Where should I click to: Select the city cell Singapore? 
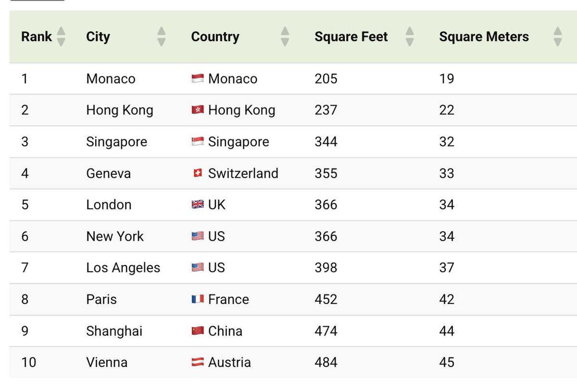(x=117, y=142)
